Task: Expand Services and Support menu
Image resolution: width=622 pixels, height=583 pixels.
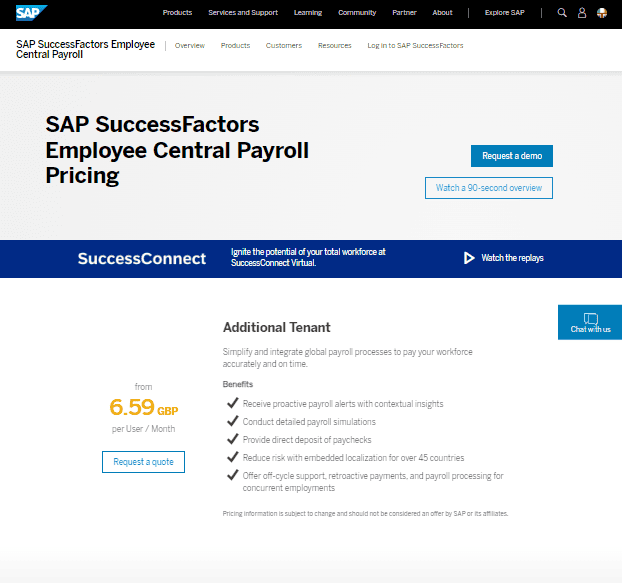Action: pos(243,13)
